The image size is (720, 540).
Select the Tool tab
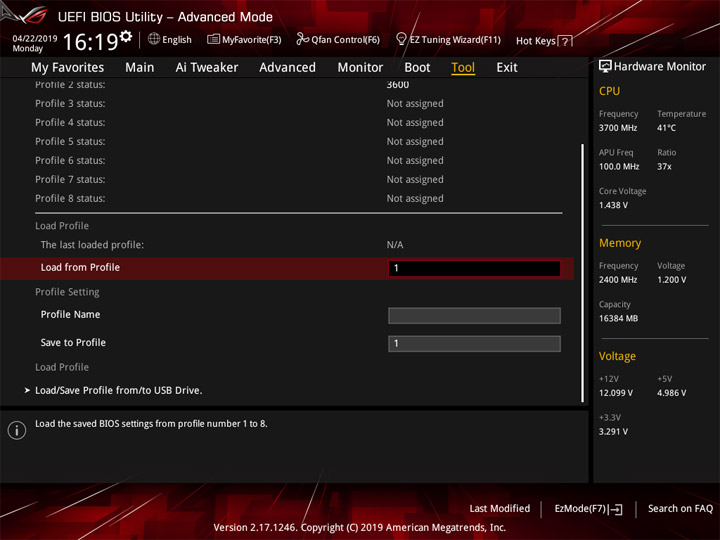[463, 68]
